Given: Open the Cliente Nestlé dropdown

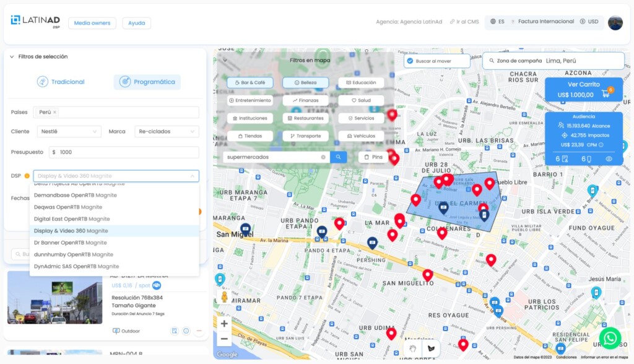Looking at the screenshot, I should coord(69,131).
